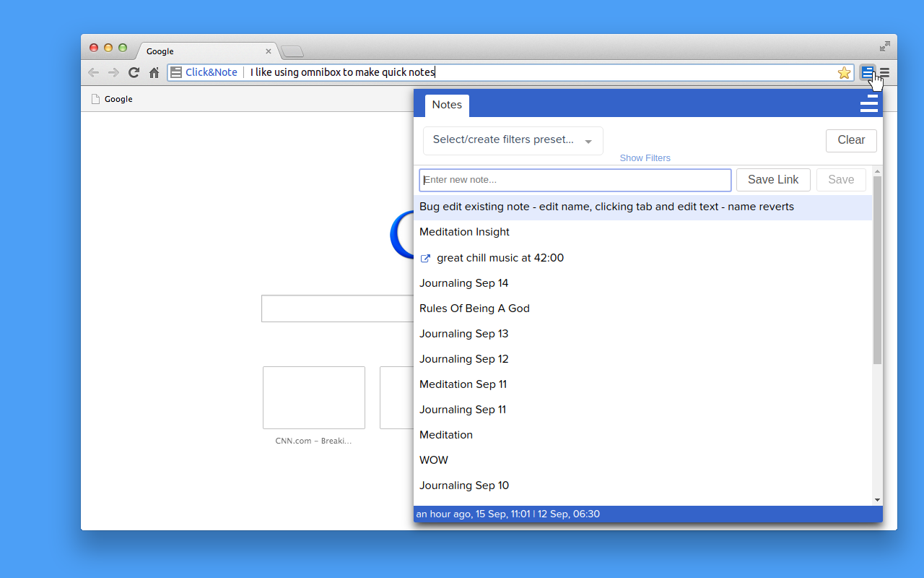Click the Google bookmark page icon
This screenshot has height=578, width=924.
[95, 99]
